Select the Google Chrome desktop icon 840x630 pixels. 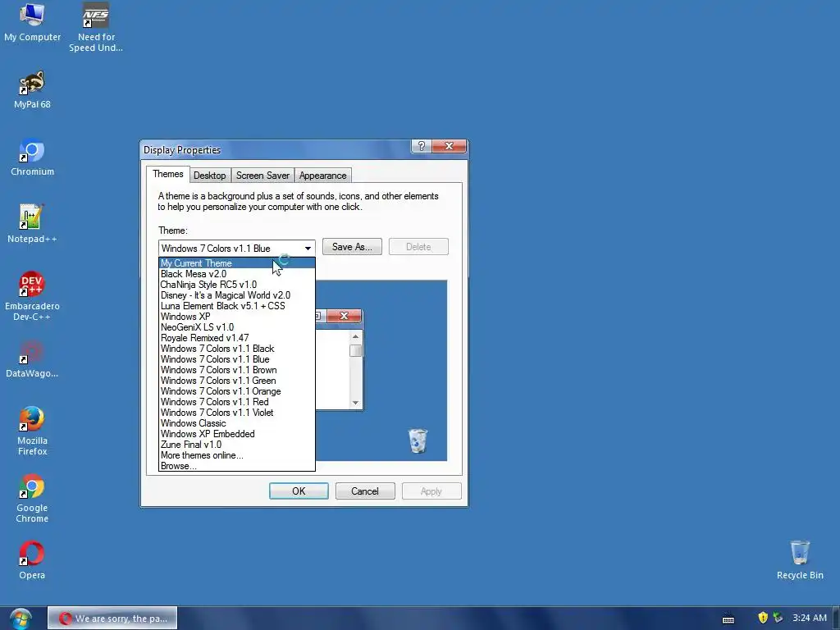click(x=32, y=499)
